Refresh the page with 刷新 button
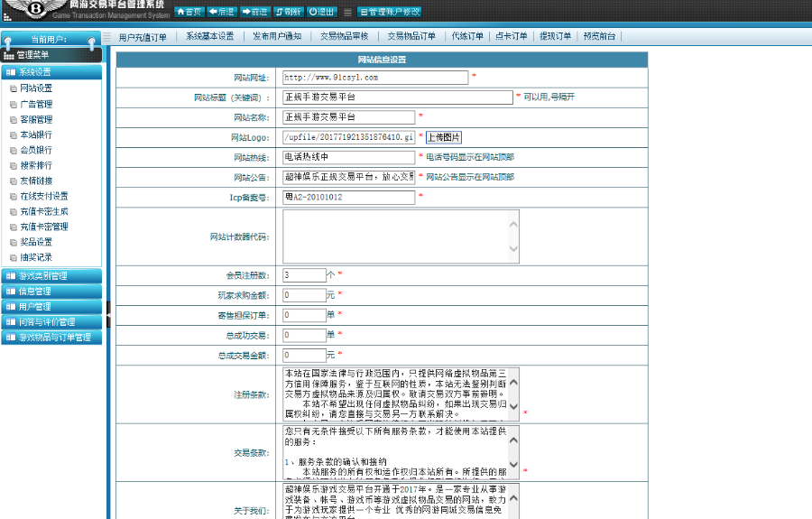 [x=288, y=12]
